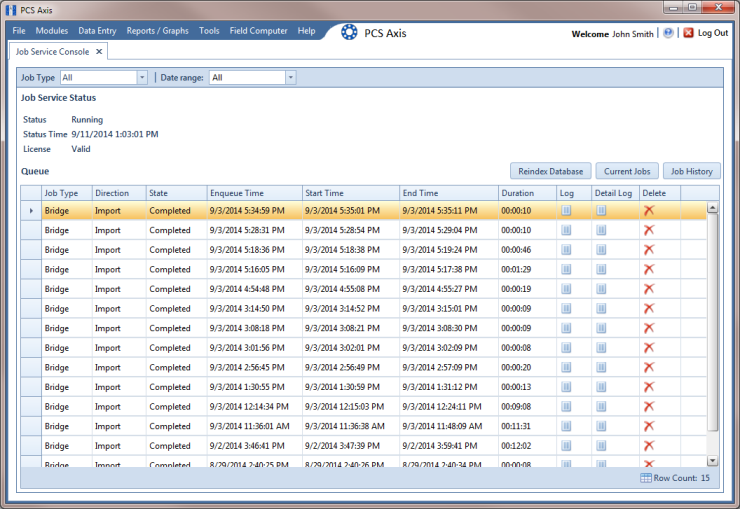The height and width of the screenshot is (509, 740).
Task: Delete the job enqueued 9/2/2014 3:46:41 PM
Action: click(649, 446)
